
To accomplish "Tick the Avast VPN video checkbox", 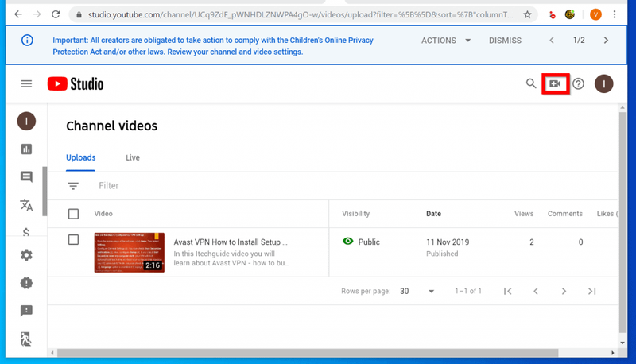I will 73,239.
